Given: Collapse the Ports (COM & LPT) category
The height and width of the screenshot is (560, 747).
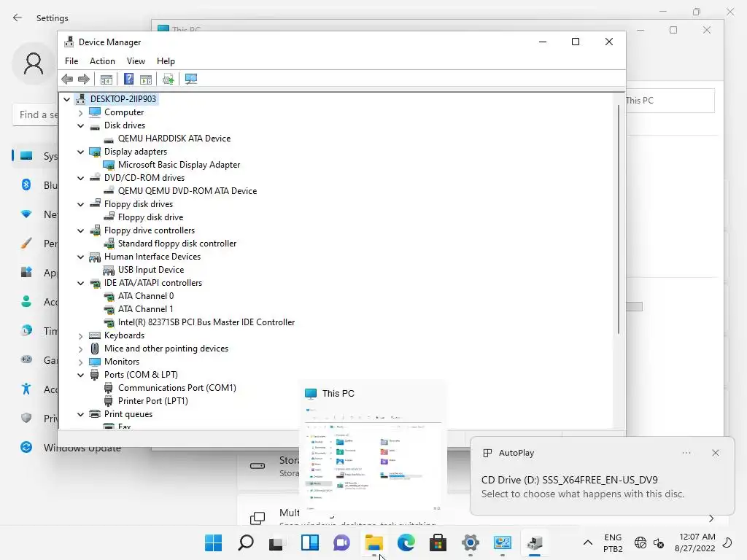Looking at the screenshot, I should [80, 375].
